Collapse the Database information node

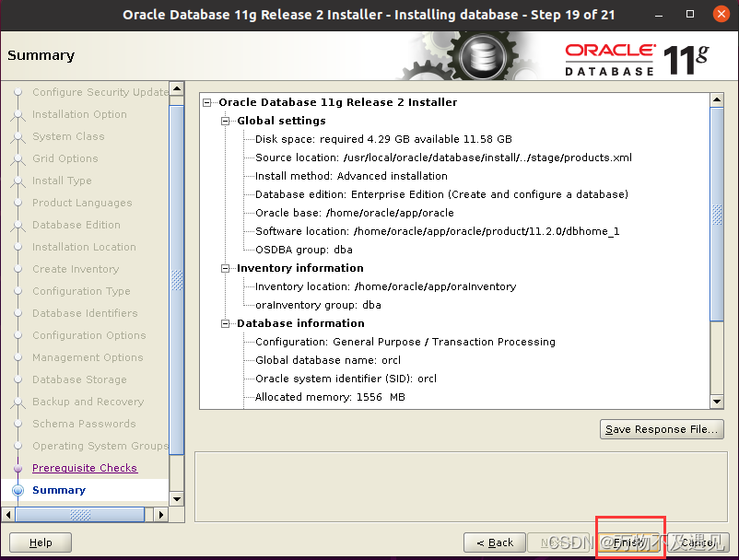coord(225,323)
